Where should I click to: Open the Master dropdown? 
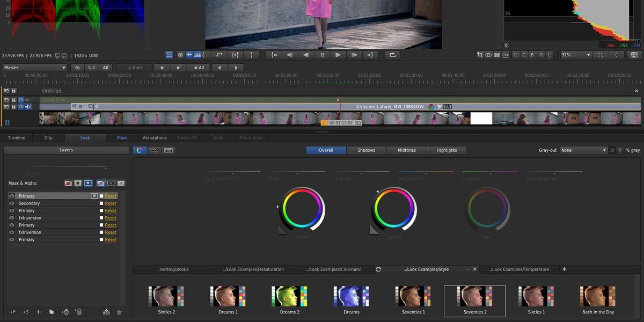(35, 68)
